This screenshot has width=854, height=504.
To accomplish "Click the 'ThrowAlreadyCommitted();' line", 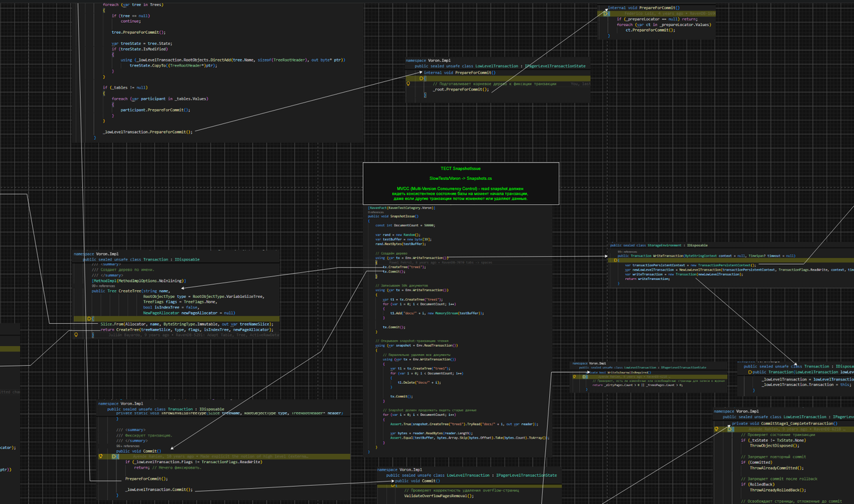I will tap(777, 468).
